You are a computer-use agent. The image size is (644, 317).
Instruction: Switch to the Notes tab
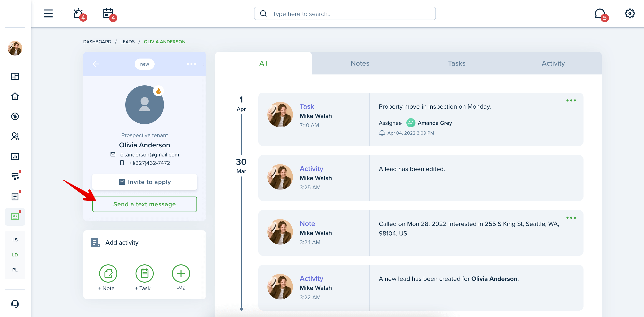(x=360, y=63)
